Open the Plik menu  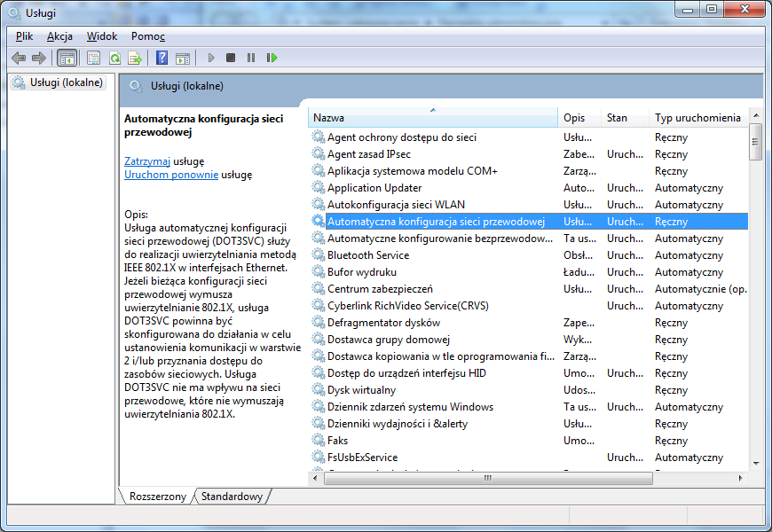click(x=24, y=36)
